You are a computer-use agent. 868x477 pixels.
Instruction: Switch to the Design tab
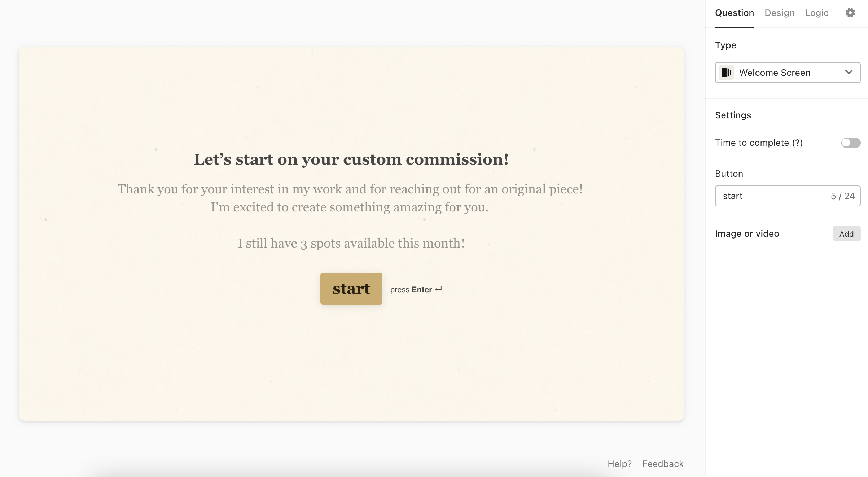779,13
